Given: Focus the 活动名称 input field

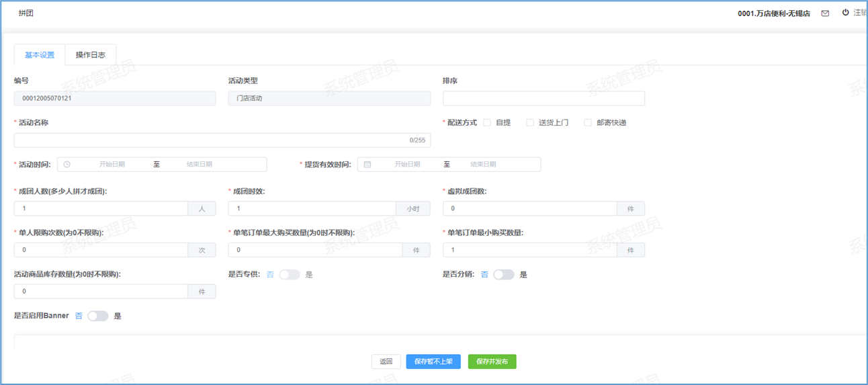Looking at the screenshot, I should tap(222, 140).
